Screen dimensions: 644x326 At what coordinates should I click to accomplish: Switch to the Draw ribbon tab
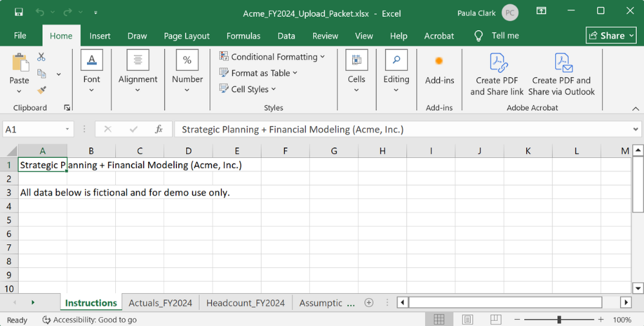[x=137, y=36]
